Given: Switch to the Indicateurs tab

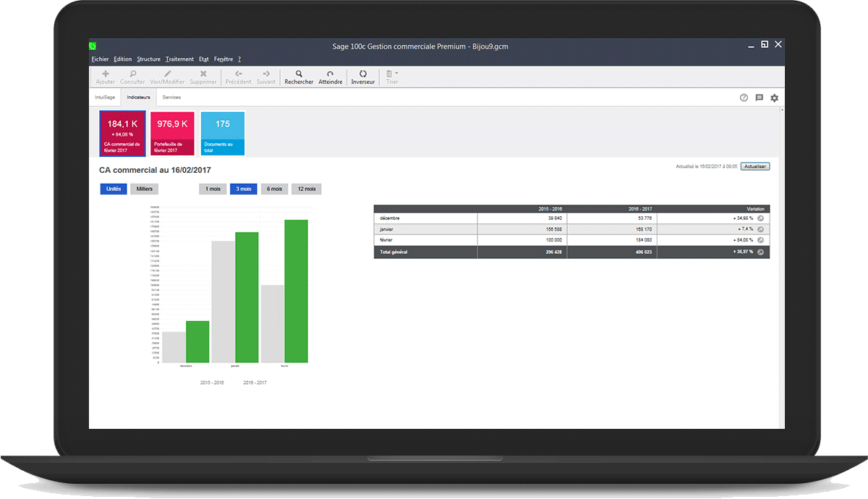Looking at the screenshot, I should click(138, 97).
